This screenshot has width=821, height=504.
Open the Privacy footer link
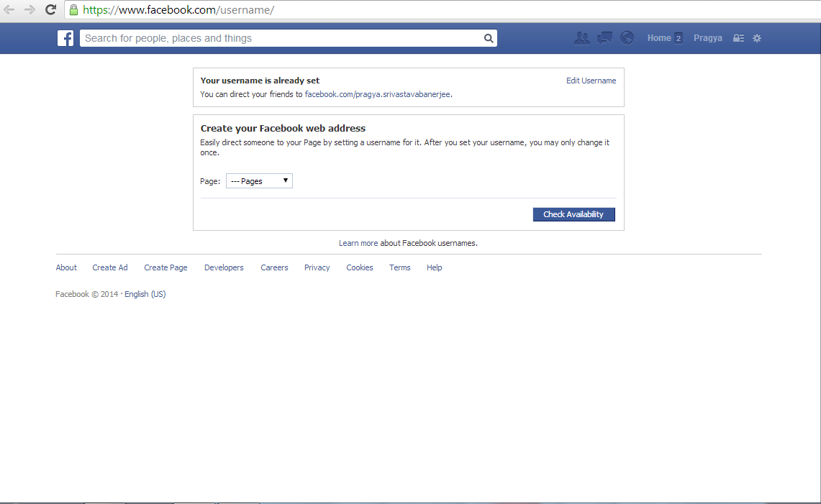[x=317, y=267]
